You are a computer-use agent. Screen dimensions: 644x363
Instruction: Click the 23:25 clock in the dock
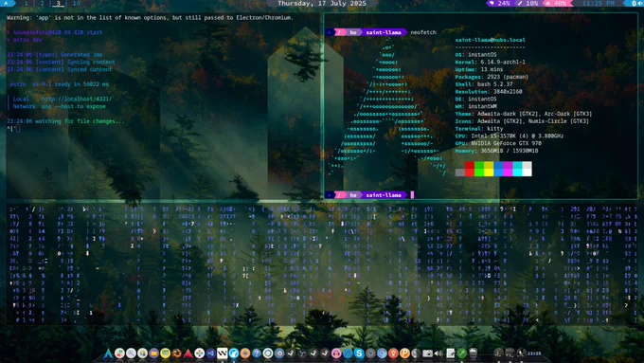click(x=534, y=354)
